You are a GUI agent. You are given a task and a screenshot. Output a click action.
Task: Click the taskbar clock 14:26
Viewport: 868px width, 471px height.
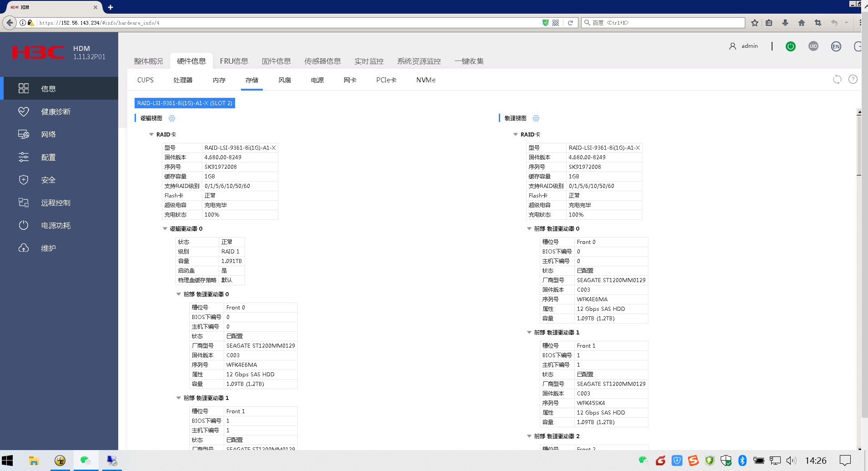[x=816, y=461]
